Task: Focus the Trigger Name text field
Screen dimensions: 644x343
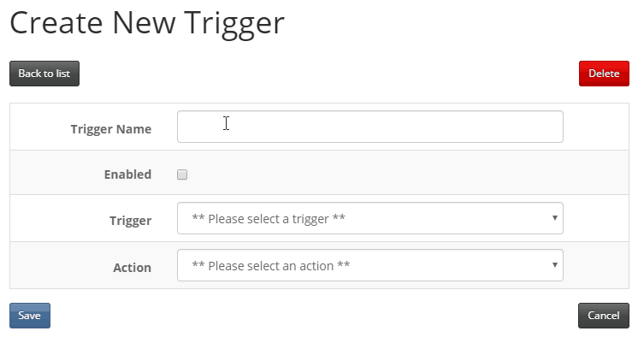Action: point(369,127)
